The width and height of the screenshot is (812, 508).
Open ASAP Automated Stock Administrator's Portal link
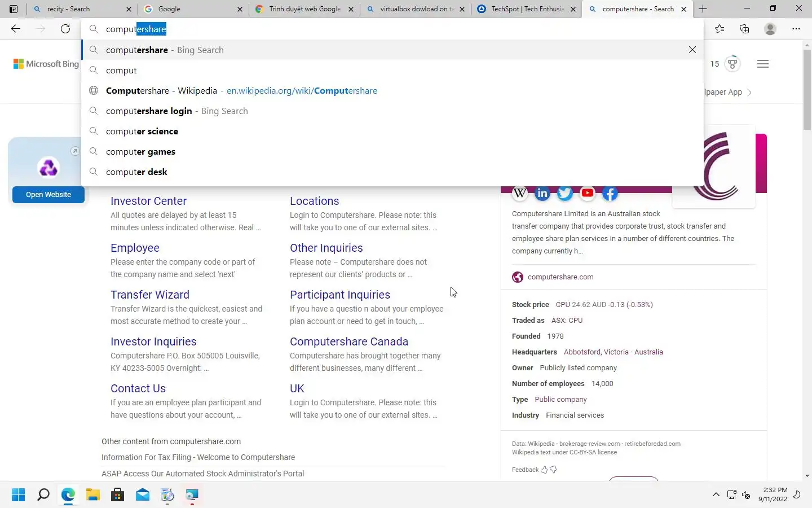pyautogui.click(x=202, y=474)
